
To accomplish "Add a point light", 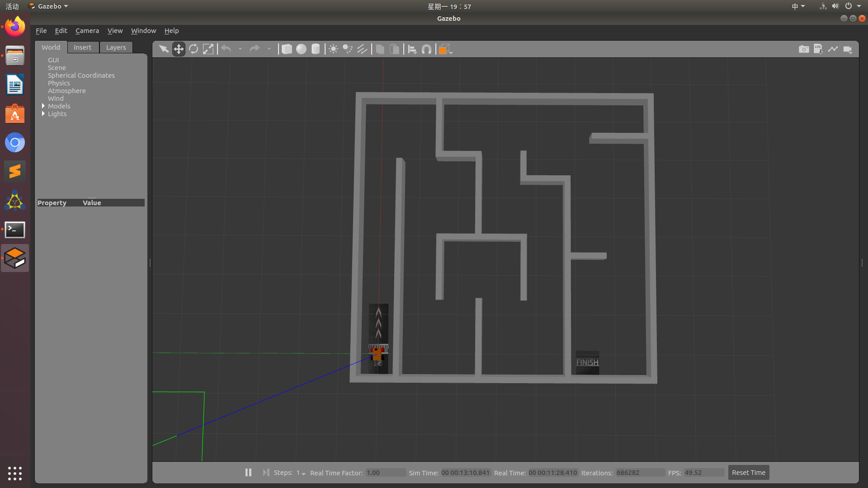I will click(x=333, y=49).
